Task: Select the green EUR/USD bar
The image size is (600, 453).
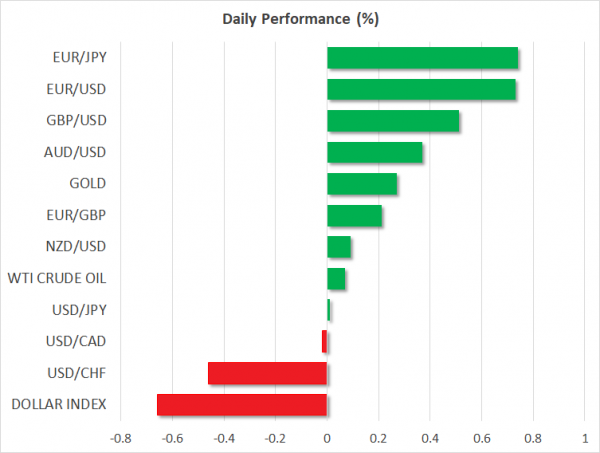Action: [421, 90]
